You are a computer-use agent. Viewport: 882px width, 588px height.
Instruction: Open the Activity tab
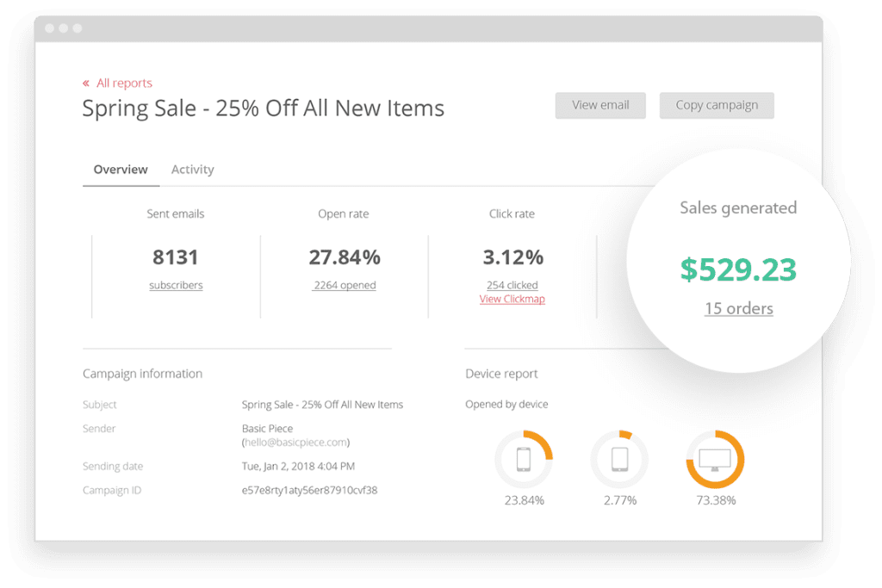[x=192, y=170]
